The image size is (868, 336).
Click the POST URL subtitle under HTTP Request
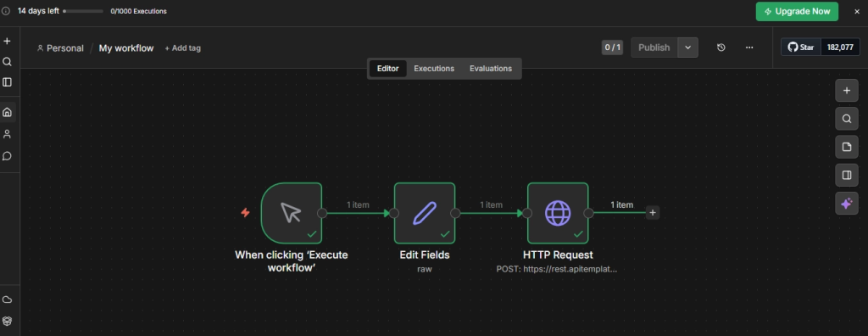pyautogui.click(x=556, y=269)
